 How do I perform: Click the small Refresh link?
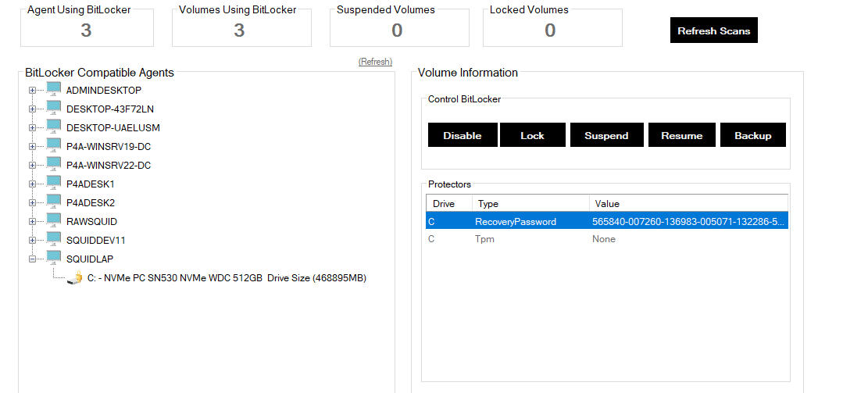375,62
